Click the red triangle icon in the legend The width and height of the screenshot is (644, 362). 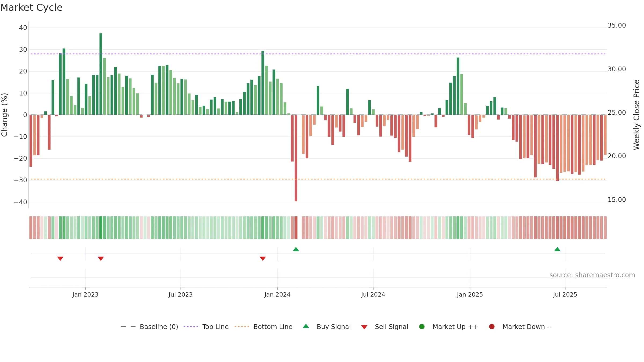tap(364, 327)
